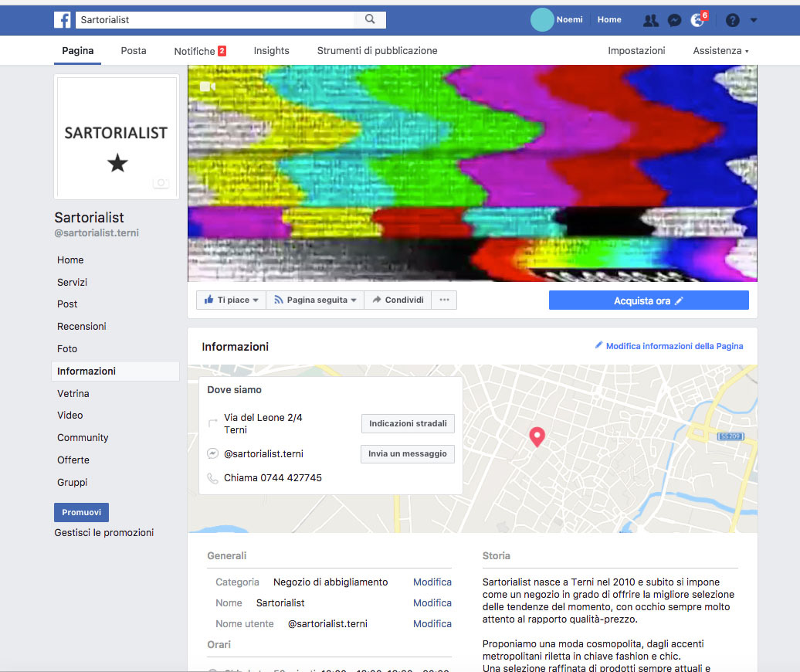Click the Condividi button
Viewport: 800px width, 672px height.
(x=398, y=300)
